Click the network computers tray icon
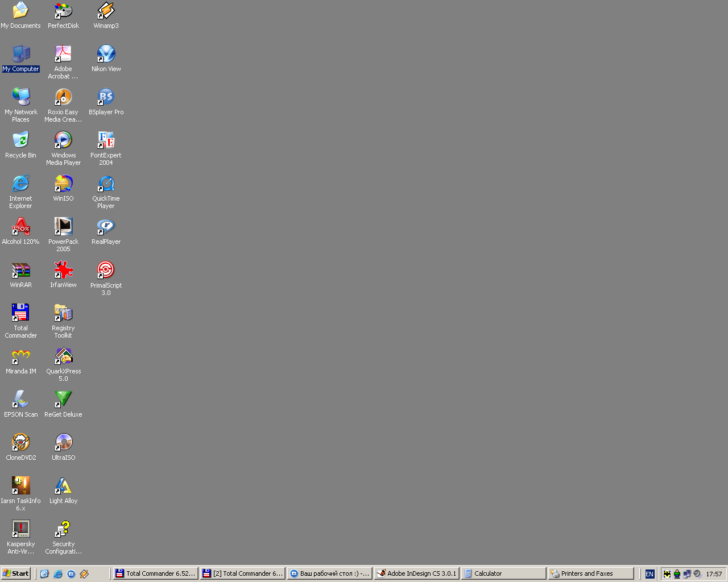Screen dimensions: 728x582 click(x=687, y=574)
